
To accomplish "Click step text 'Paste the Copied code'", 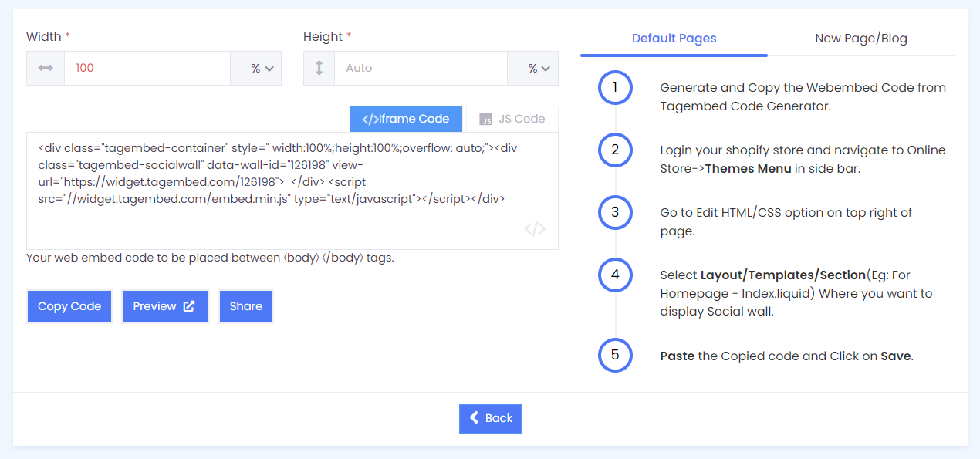I will 786,356.
